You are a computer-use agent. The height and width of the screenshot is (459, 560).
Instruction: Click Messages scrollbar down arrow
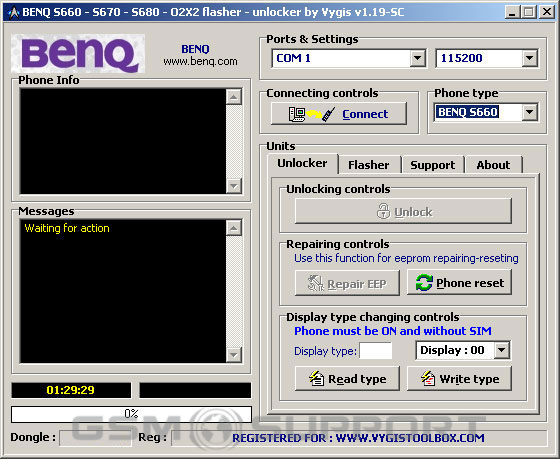(x=234, y=355)
